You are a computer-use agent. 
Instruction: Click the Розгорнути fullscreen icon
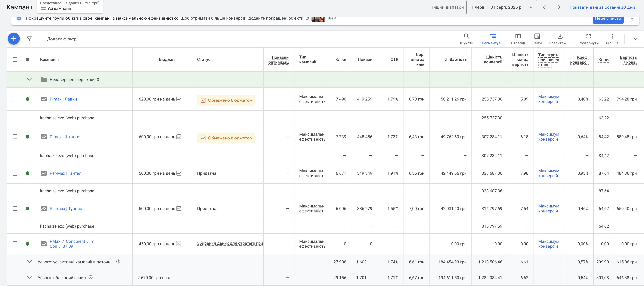point(588,39)
